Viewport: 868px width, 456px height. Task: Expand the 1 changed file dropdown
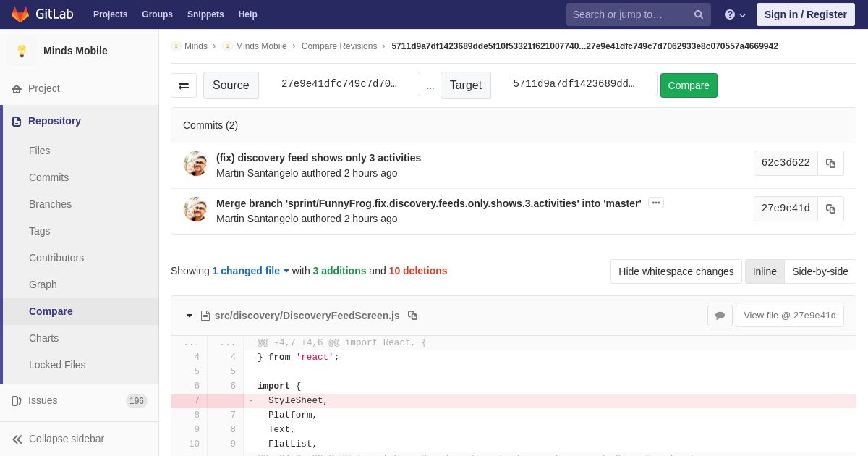[250, 271]
